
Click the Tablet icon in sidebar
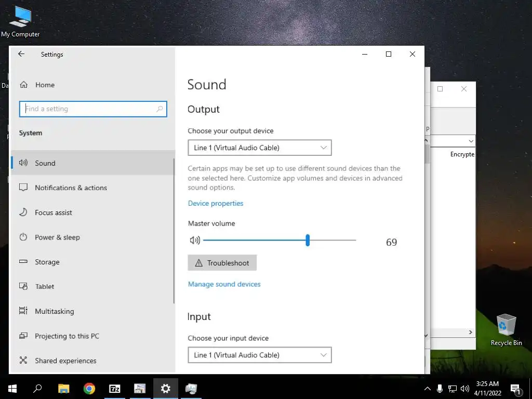click(23, 286)
